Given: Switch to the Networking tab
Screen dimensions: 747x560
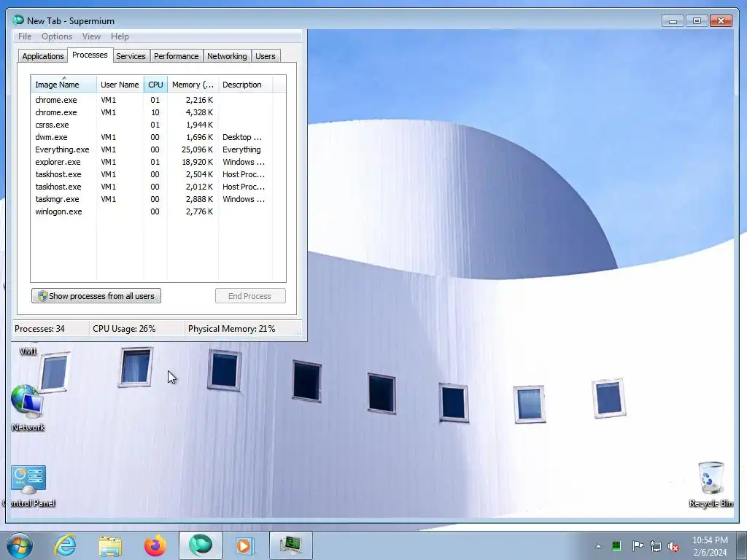Looking at the screenshot, I should [x=227, y=56].
